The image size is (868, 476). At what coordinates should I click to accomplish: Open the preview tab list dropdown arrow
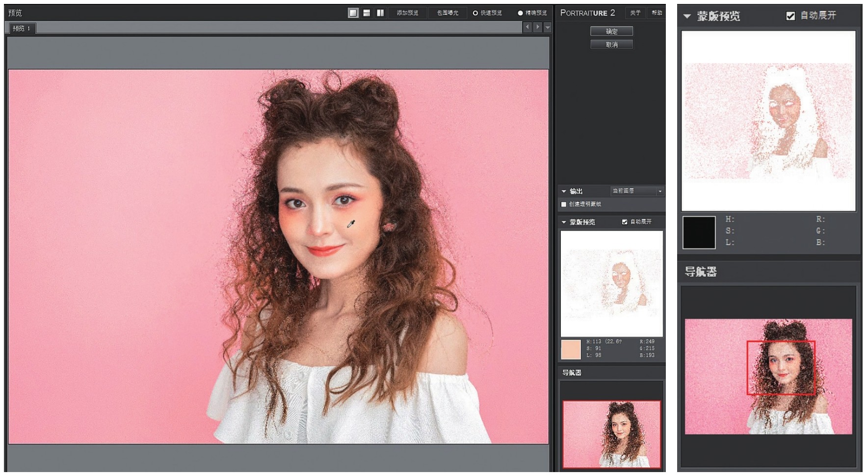click(548, 28)
